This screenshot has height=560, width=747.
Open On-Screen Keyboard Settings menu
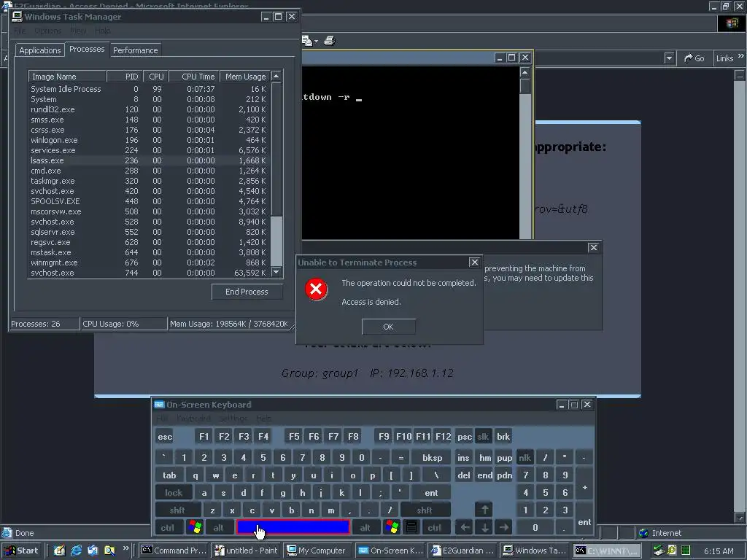coord(233,418)
